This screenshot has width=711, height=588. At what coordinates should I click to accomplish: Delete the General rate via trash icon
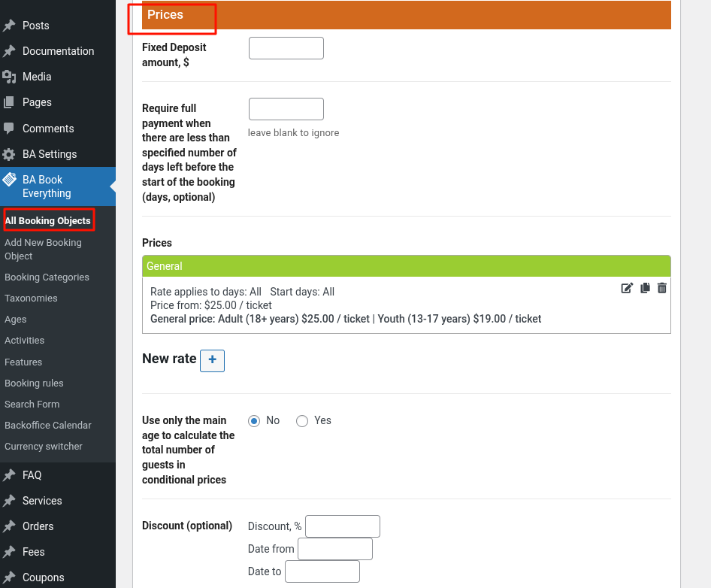[x=662, y=288]
